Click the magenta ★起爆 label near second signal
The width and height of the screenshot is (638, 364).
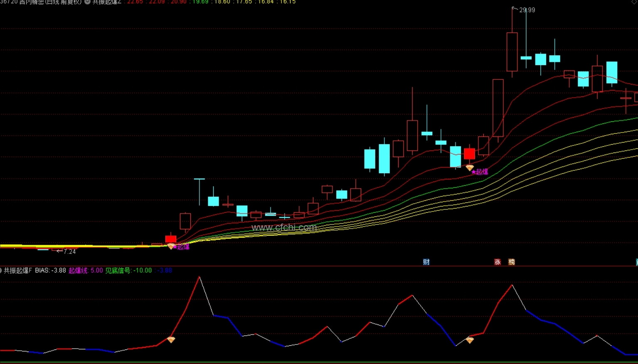(x=480, y=172)
